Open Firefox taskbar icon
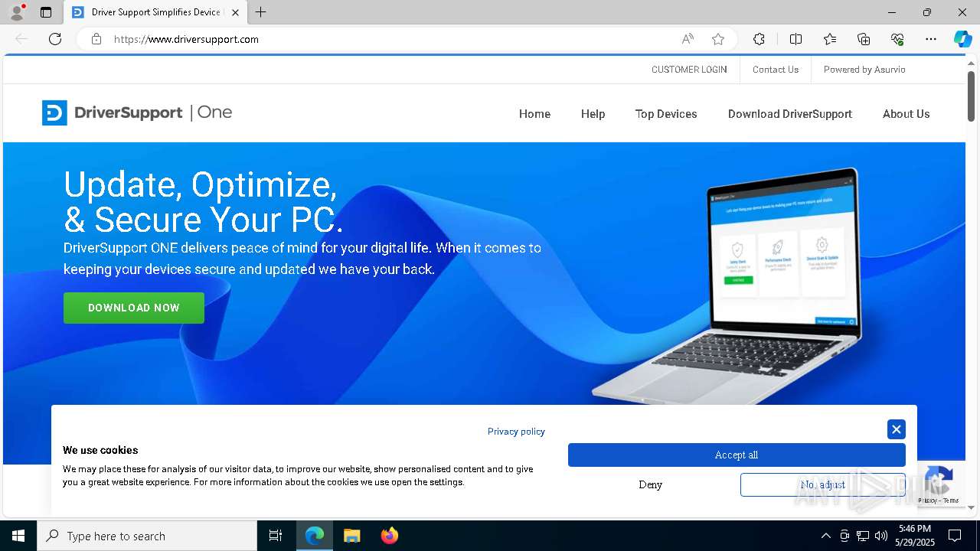The image size is (980, 551). 390,536
